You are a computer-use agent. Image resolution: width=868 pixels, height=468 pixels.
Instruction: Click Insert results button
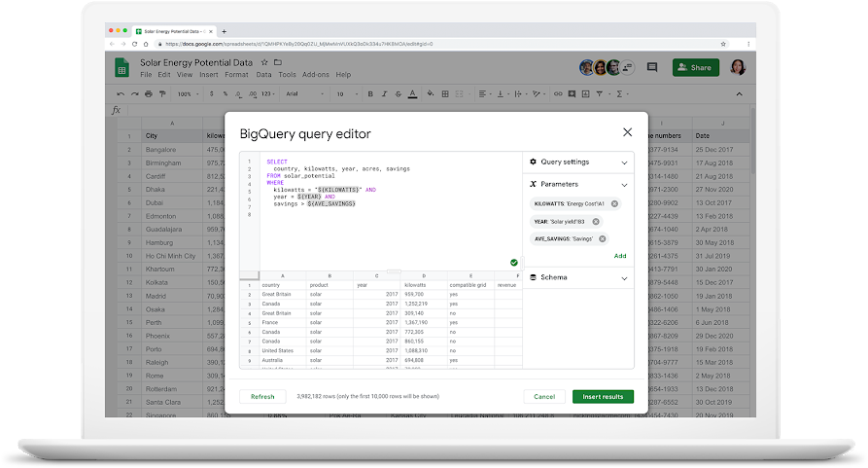pos(603,397)
